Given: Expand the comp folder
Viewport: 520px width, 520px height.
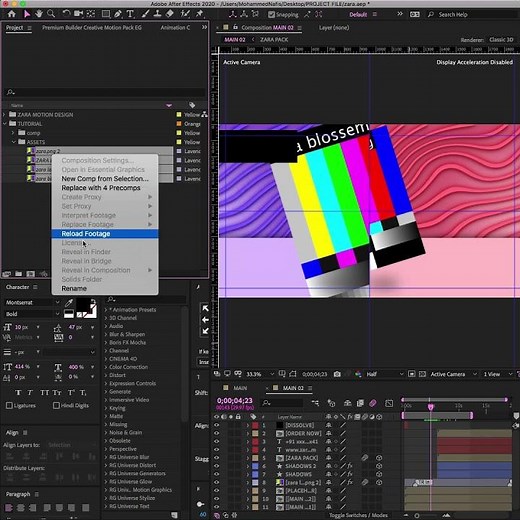Looking at the screenshot, I should [x=13, y=133].
